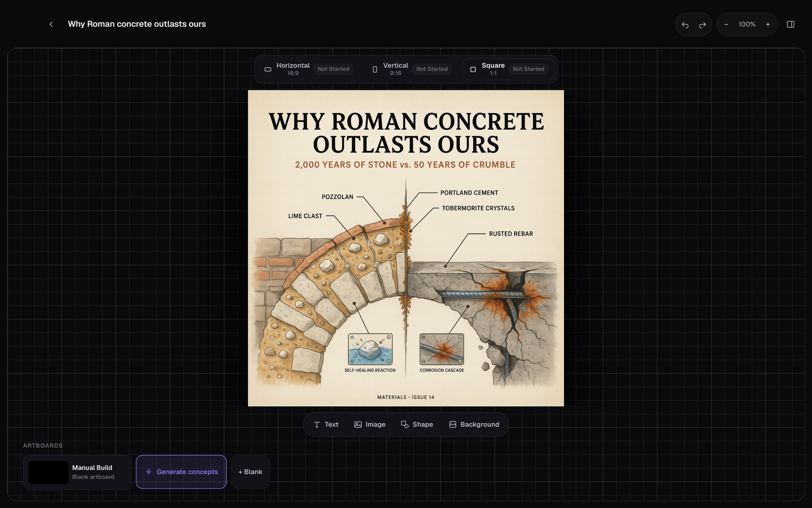Click the sparkle icon on Generate concepts
812x508 pixels.
click(149, 472)
